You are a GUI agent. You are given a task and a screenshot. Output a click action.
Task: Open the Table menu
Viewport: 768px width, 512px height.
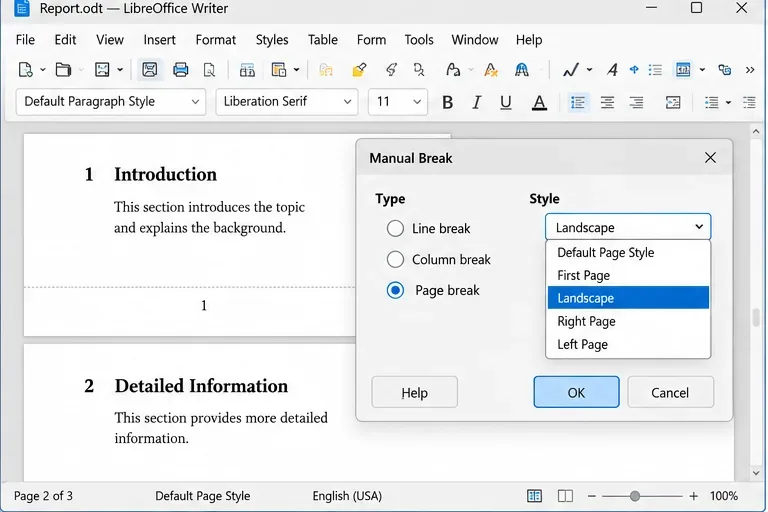(322, 40)
